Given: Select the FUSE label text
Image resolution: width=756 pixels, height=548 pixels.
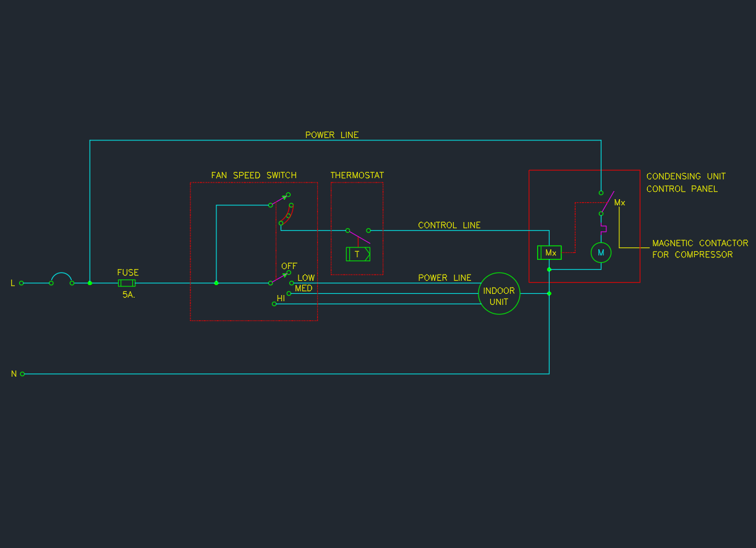Looking at the screenshot, I should [x=128, y=272].
